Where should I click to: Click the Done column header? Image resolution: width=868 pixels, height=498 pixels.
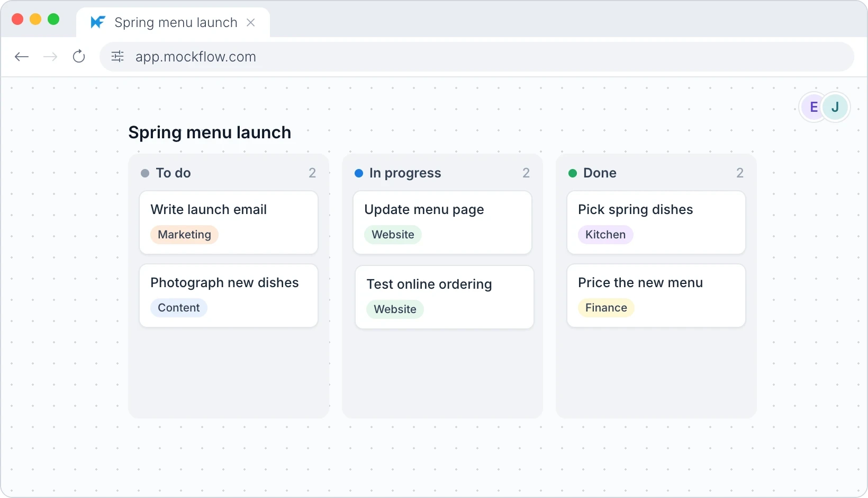click(600, 173)
